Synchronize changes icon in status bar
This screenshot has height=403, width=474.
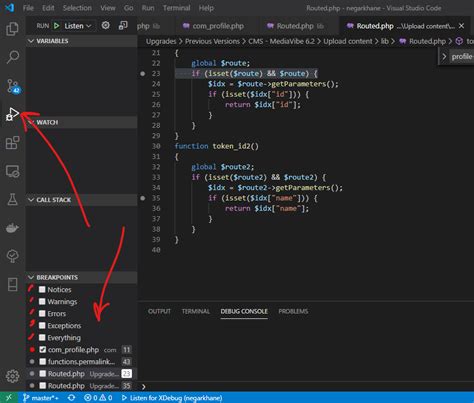[x=71, y=398]
